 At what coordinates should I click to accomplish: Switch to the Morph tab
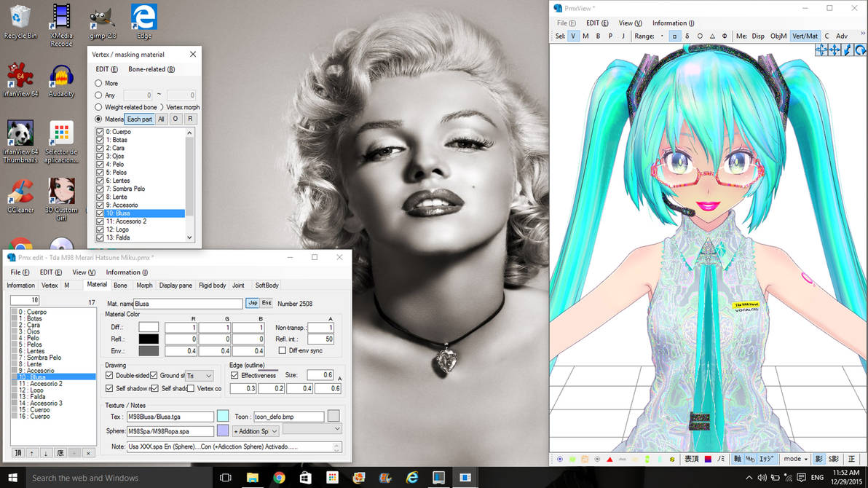pyautogui.click(x=144, y=286)
